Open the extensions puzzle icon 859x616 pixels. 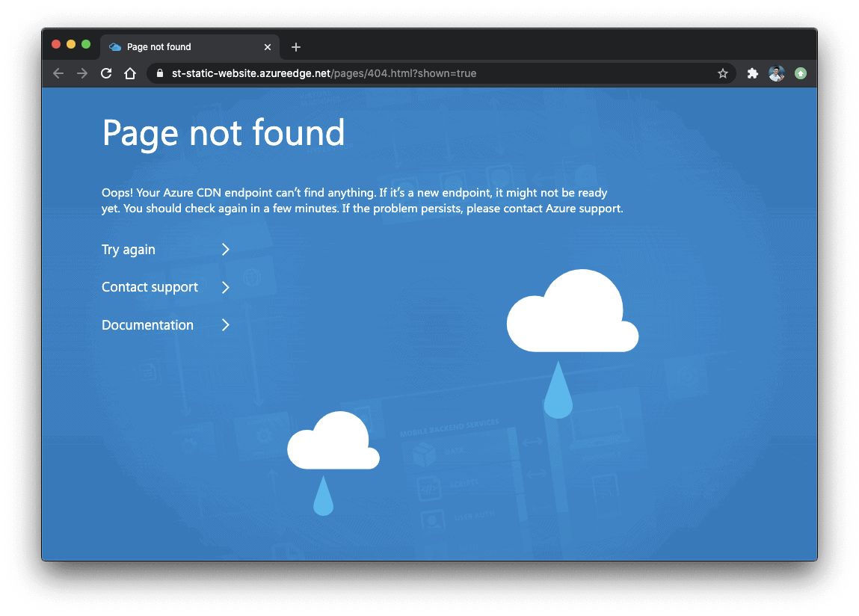(x=753, y=73)
